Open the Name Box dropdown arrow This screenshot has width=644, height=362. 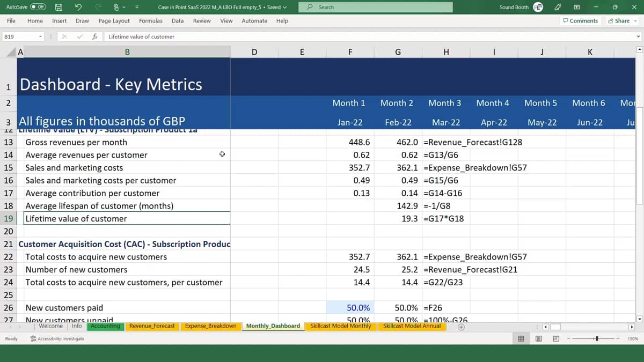tap(40, 36)
